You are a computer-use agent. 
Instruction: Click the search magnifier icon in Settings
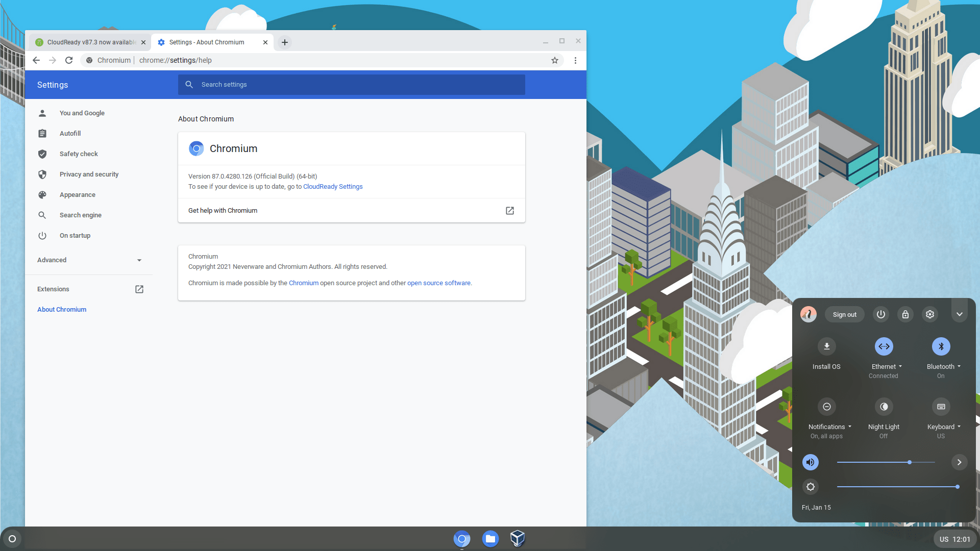[x=189, y=85]
